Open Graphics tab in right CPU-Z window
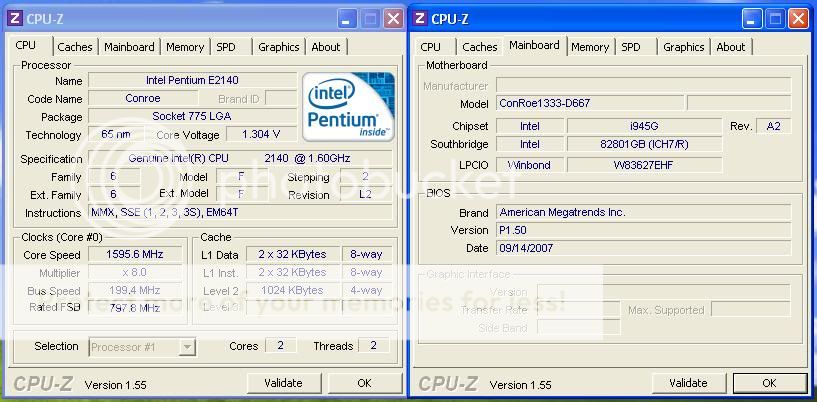Screen dimensions: 817x402 684,47
